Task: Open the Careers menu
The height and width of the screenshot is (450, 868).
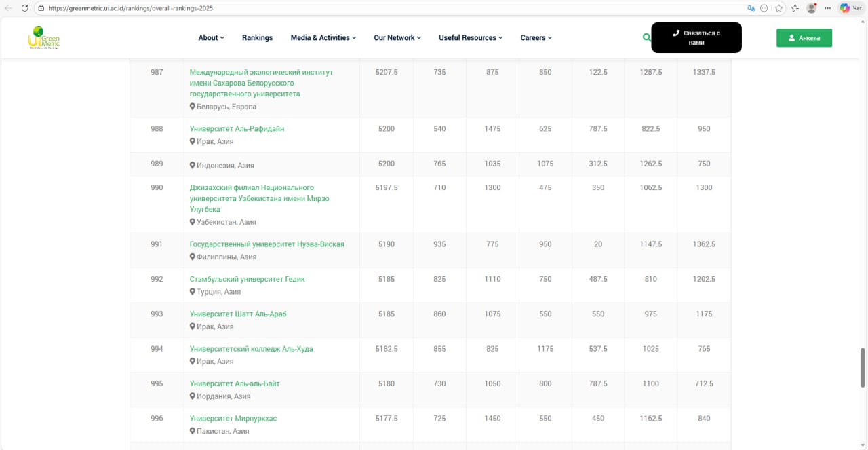Action: (536, 38)
